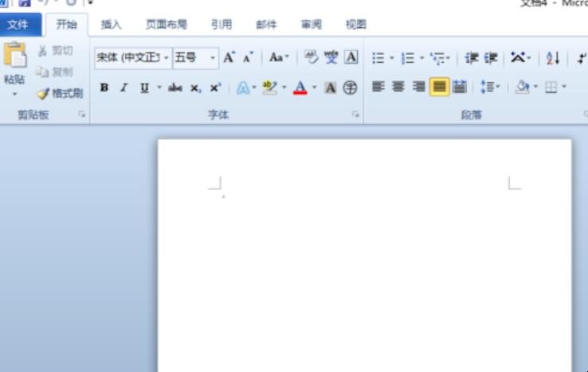Click the grow font size icon

229,57
